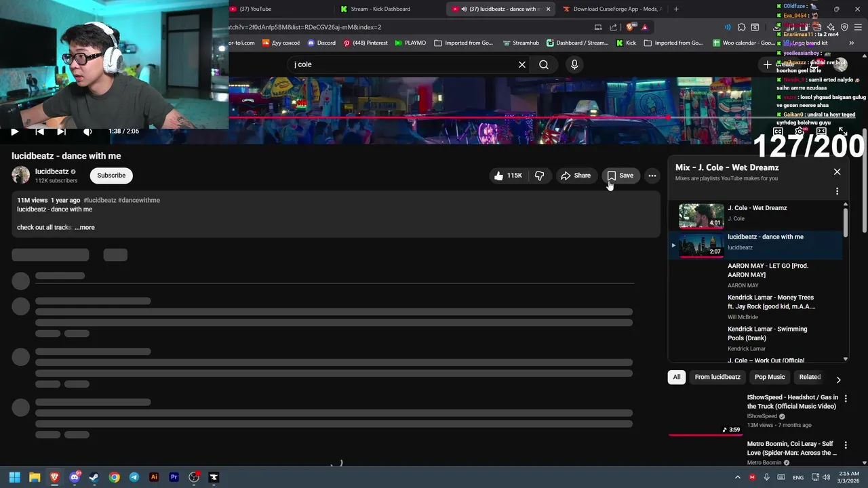
Task: Skip to previous video in player
Action: coord(39,131)
